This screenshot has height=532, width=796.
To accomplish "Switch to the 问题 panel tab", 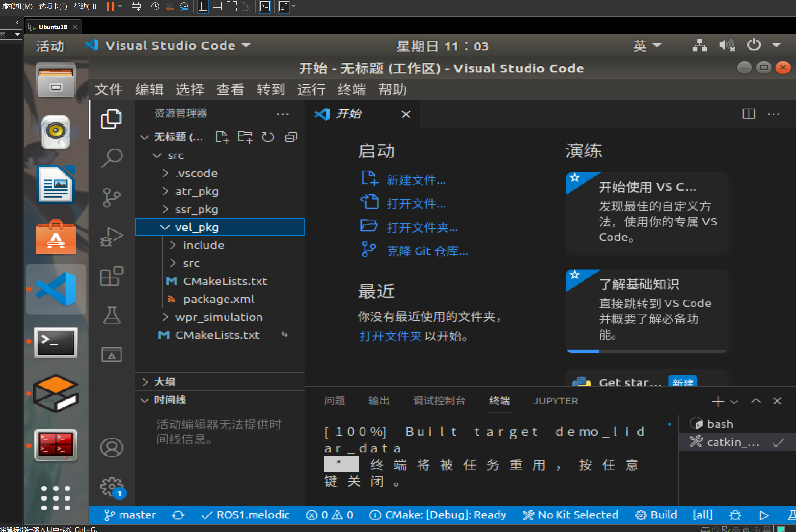I will [x=335, y=401].
